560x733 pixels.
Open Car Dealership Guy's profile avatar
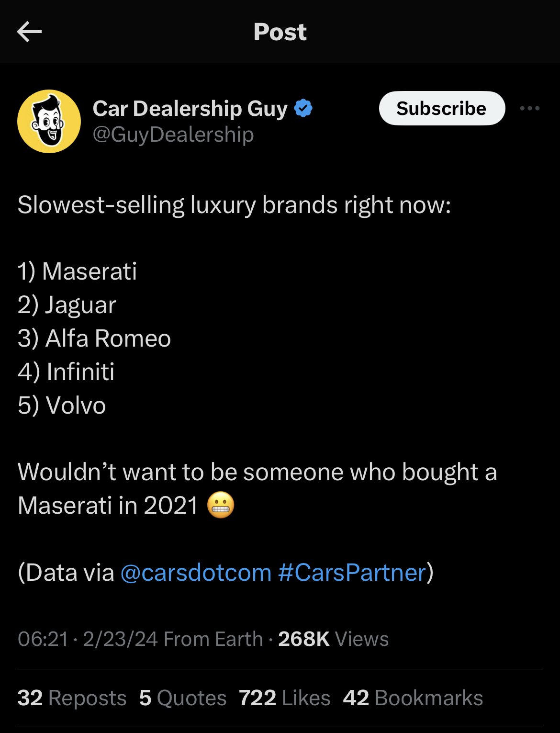[x=49, y=121]
